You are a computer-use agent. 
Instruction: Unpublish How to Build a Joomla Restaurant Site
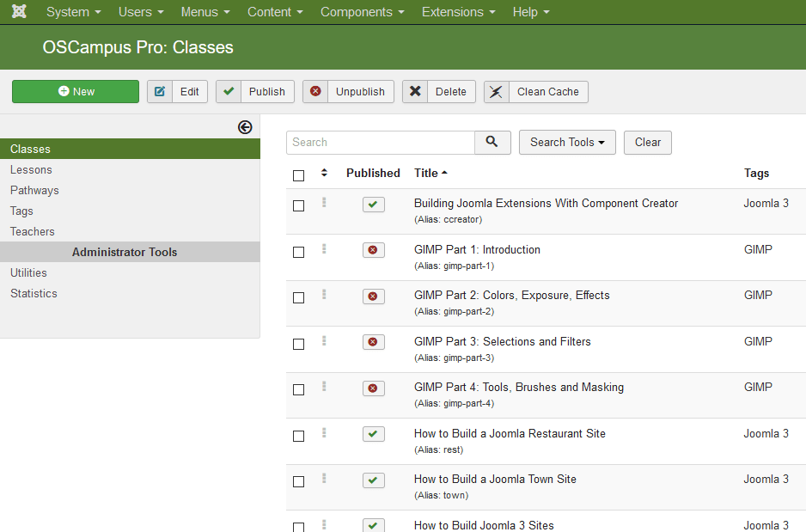[x=374, y=434]
